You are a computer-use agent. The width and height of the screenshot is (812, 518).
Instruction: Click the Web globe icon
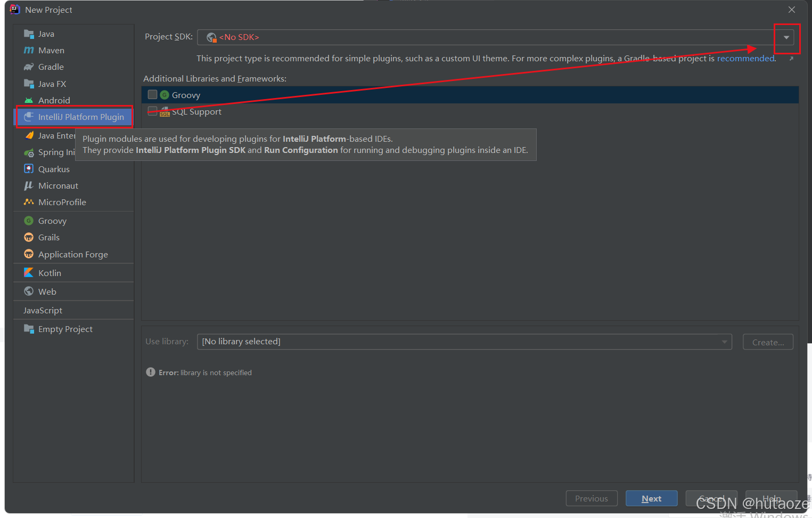(x=29, y=292)
